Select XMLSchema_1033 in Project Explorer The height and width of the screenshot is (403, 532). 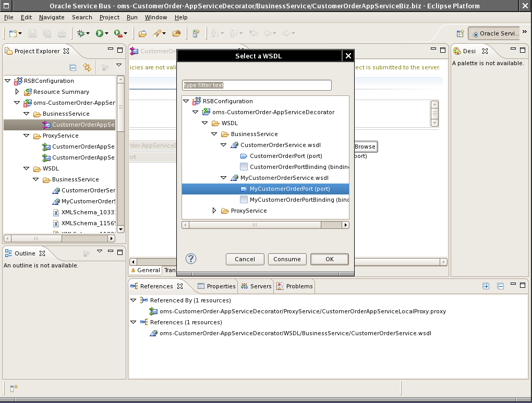(x=84, y=212)
